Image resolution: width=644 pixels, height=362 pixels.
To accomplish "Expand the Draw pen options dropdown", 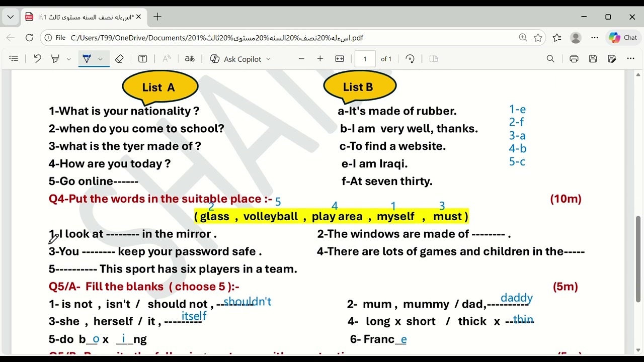I will [x=100, y=59].
